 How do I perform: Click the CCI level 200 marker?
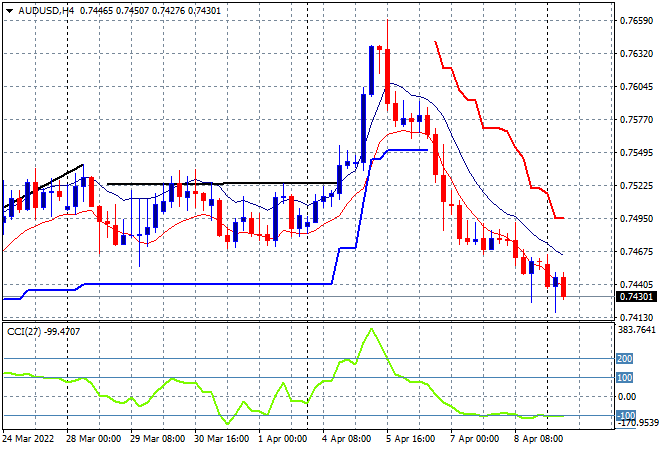point(624,359)
